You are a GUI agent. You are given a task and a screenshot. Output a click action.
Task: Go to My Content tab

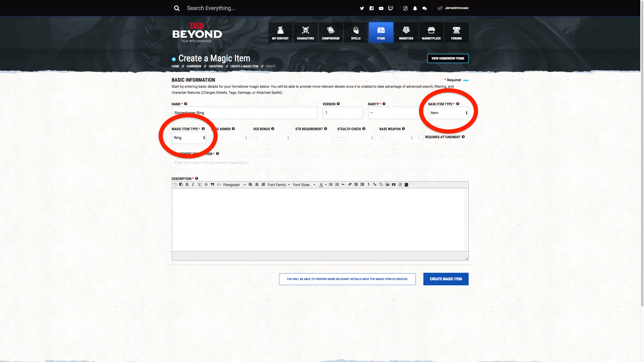click(280, 32)
